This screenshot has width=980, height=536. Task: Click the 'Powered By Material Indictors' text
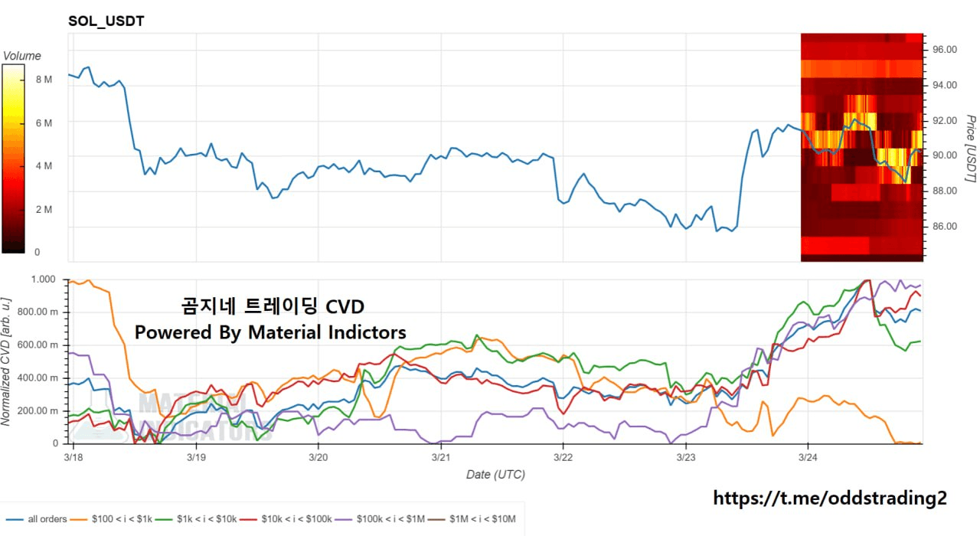[270, 332]
